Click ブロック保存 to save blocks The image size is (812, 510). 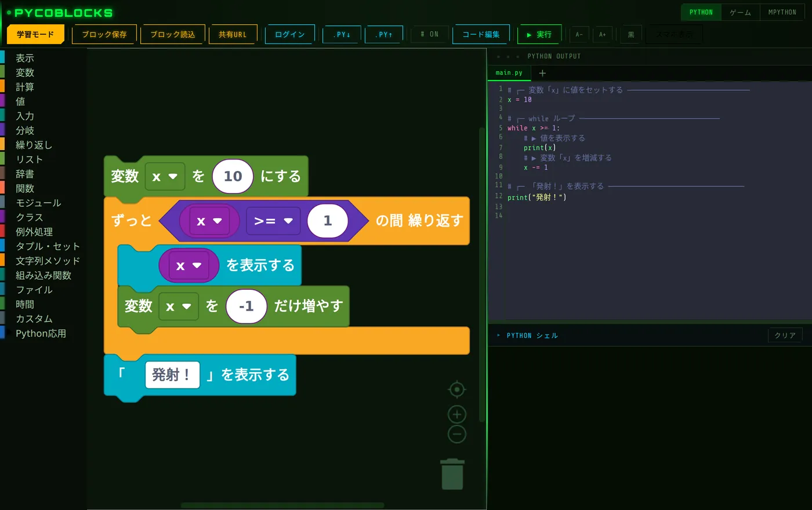pos(104,34)
